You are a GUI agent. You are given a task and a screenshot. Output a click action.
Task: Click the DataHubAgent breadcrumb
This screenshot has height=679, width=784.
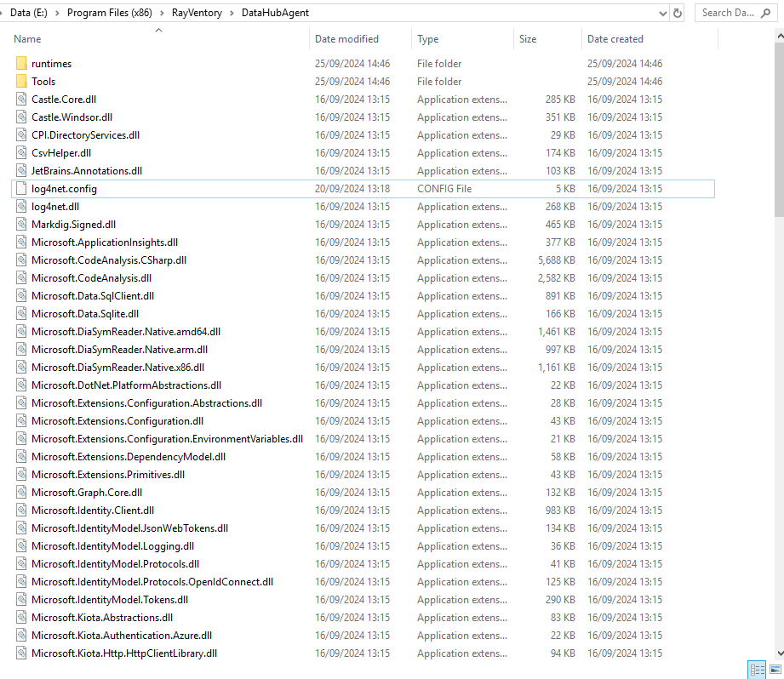click(275, 13)
